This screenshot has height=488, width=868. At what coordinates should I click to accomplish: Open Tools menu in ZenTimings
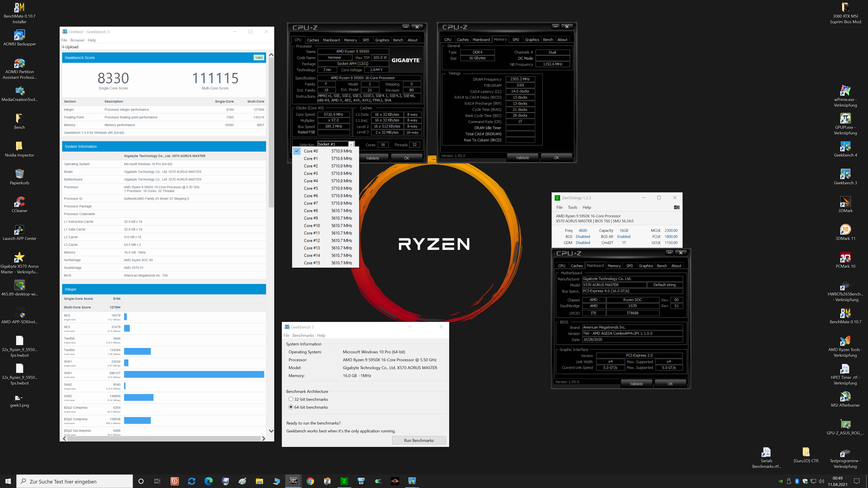(573, 207)
